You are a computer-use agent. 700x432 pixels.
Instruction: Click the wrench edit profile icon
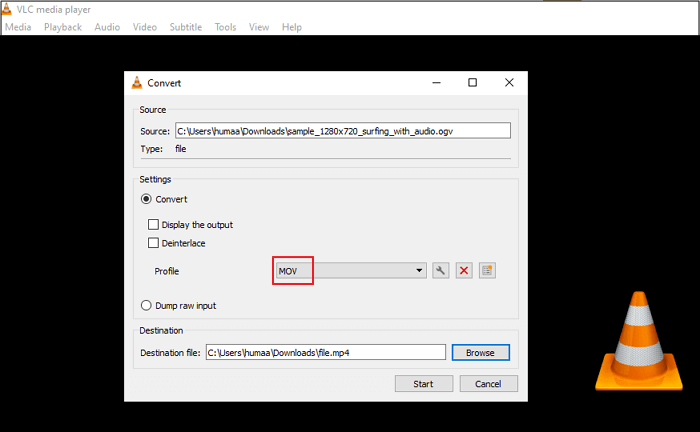pos(440,270)
